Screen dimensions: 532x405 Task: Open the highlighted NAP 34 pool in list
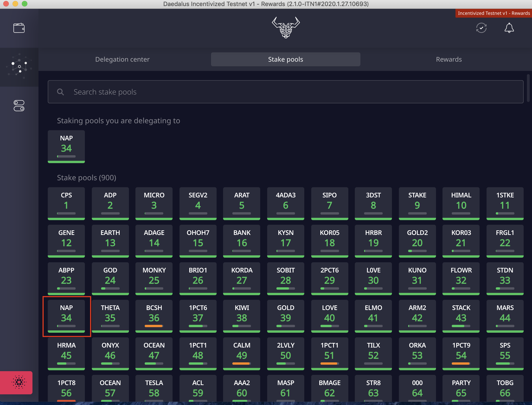click(66, 316)
